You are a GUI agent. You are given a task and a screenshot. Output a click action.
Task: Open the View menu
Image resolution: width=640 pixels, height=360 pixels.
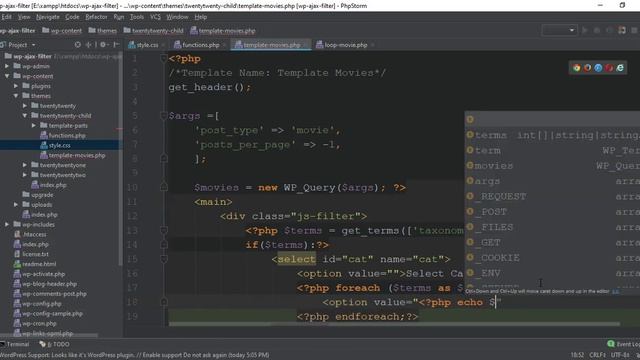(24, 17)
